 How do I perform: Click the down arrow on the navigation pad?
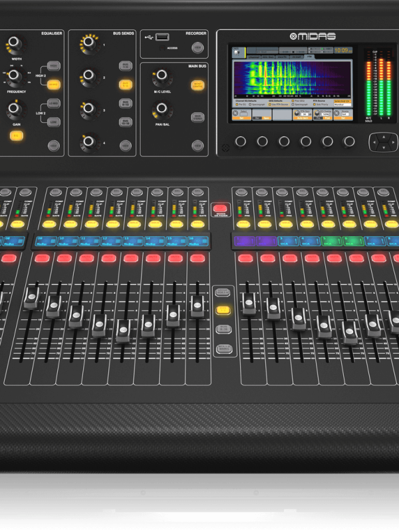click(384, 148)
